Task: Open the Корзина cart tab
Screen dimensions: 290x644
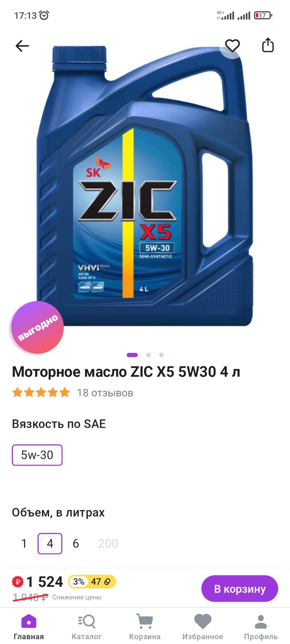Action: [x=145, y=627]
